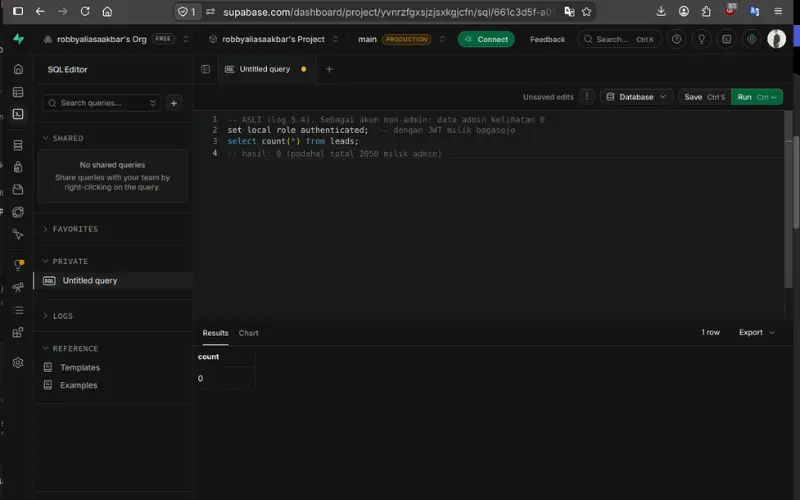Open the Export dropdown
Screen dimensions: 800x500
point(757,332)
